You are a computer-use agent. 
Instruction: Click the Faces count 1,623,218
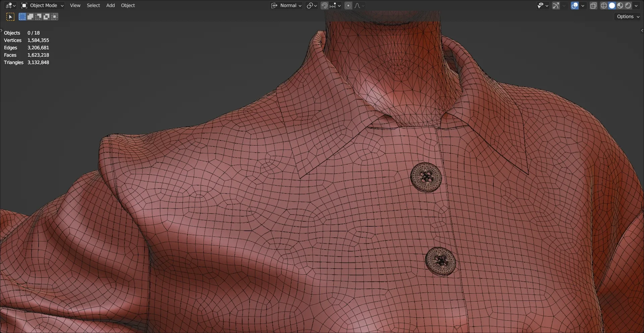(38, 55)
